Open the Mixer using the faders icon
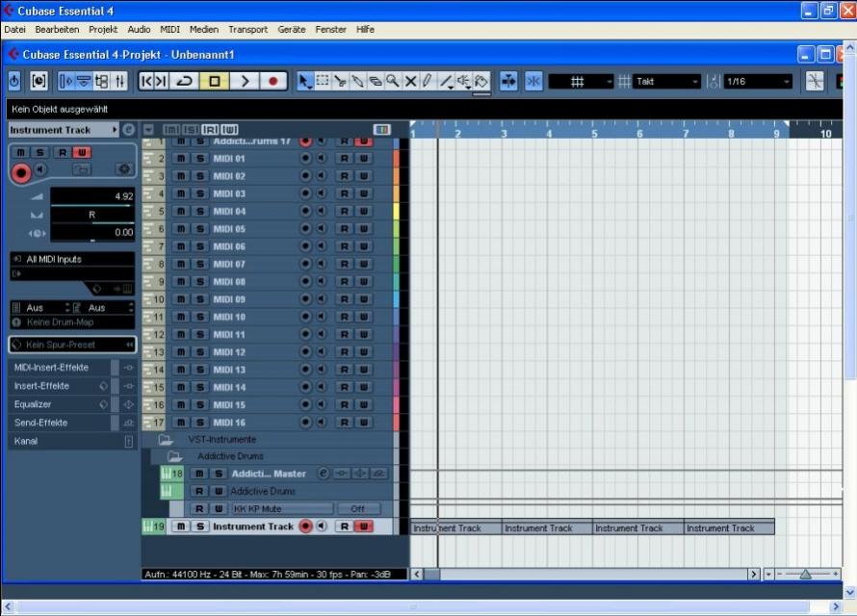 coord(119,82)
